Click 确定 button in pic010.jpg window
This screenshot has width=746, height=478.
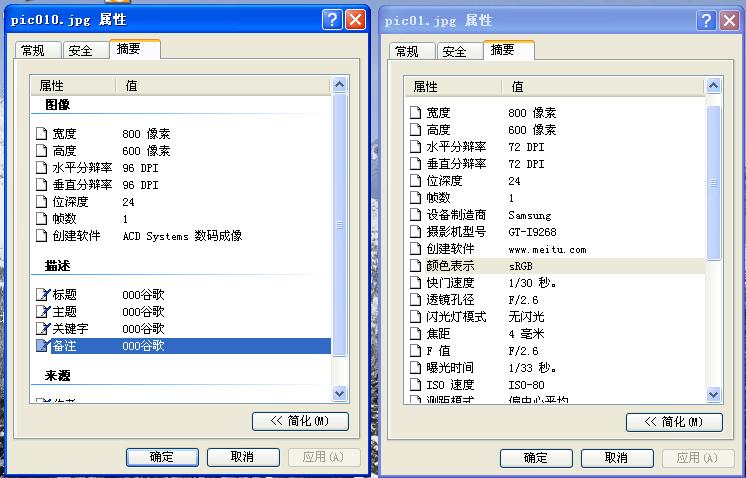point(162,458)
